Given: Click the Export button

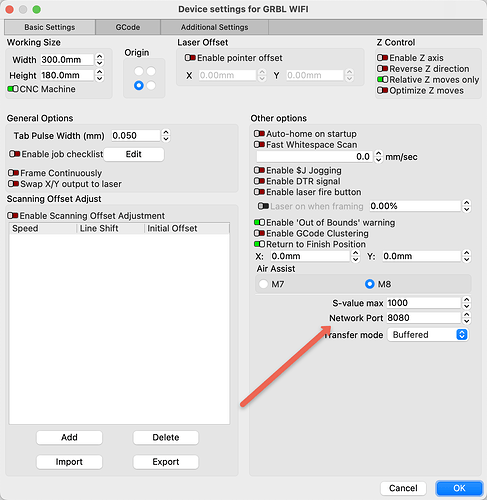Looking at the screenshot, I should [166, 462].
